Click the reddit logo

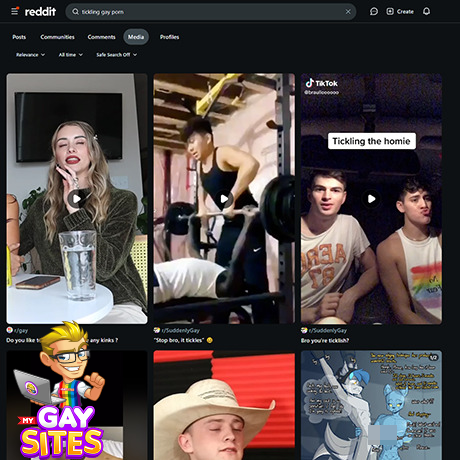40,12
